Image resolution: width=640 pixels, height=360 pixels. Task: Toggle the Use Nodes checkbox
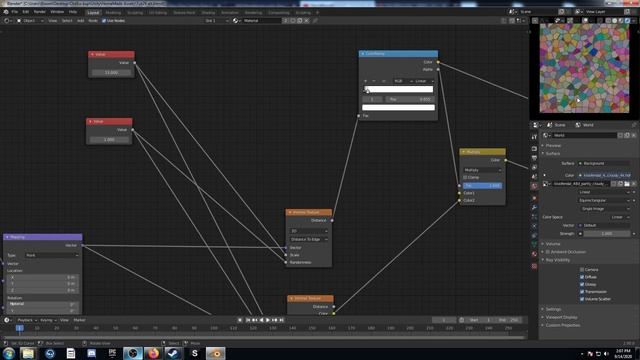(104, 20)
